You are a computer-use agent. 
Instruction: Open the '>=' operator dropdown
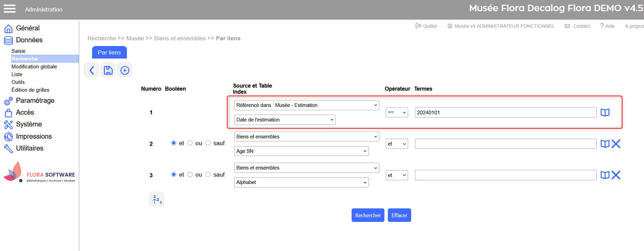(397, 112)
